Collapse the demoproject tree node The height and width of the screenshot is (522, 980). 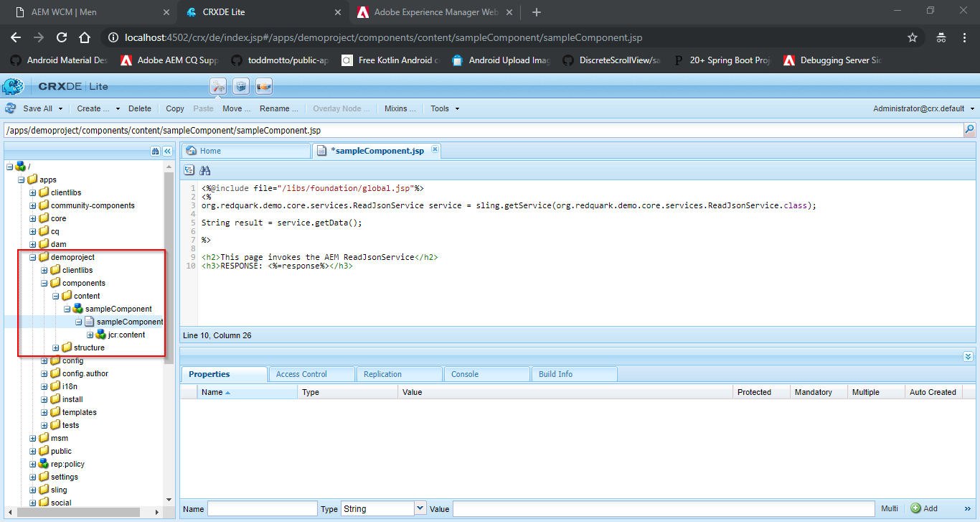33,257
